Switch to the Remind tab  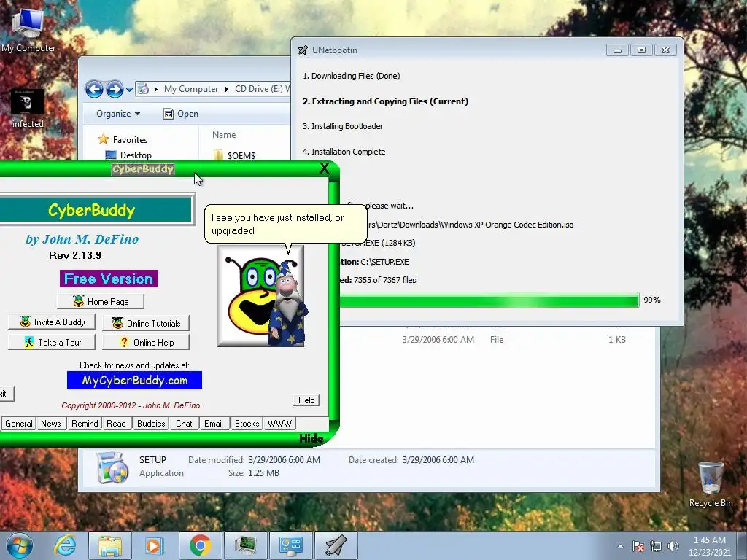tap(85, 424)
